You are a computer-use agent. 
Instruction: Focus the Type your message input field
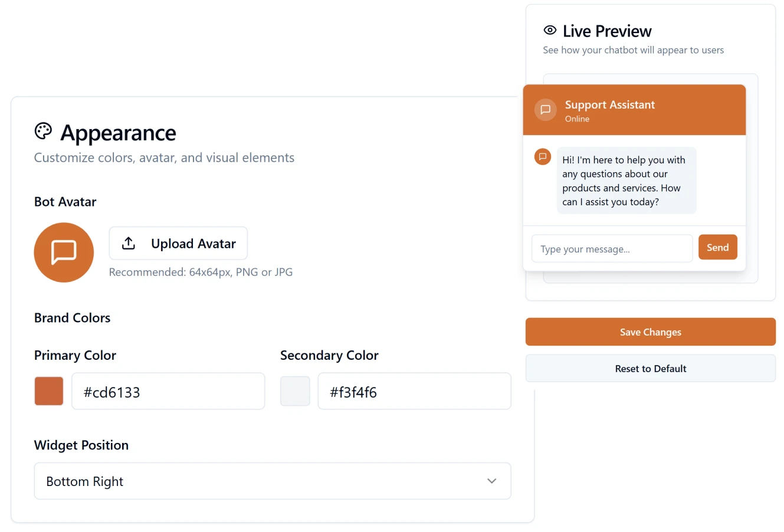(612, 249)
